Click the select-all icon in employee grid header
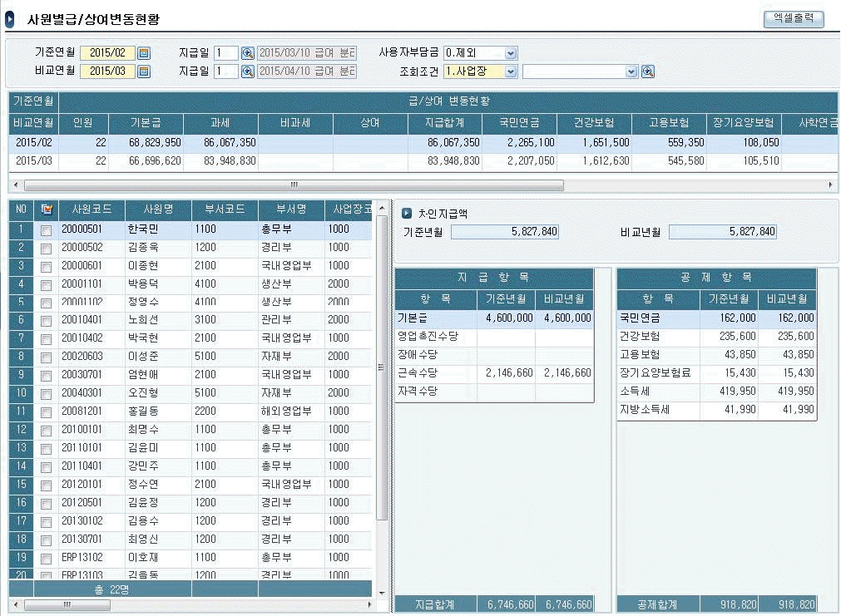This screenshot has height=616, width=841. (46, 209)
